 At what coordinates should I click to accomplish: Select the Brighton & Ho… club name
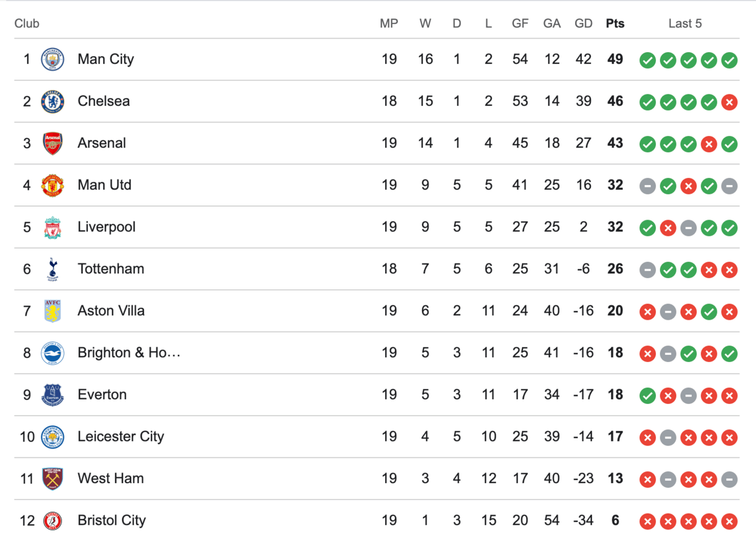(129, 353)
